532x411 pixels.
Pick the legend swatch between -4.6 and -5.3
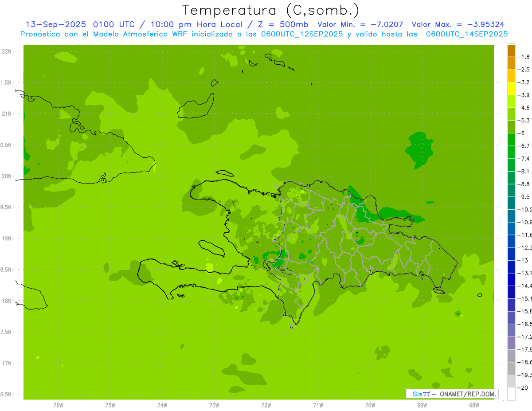click(x=511, y=114)
